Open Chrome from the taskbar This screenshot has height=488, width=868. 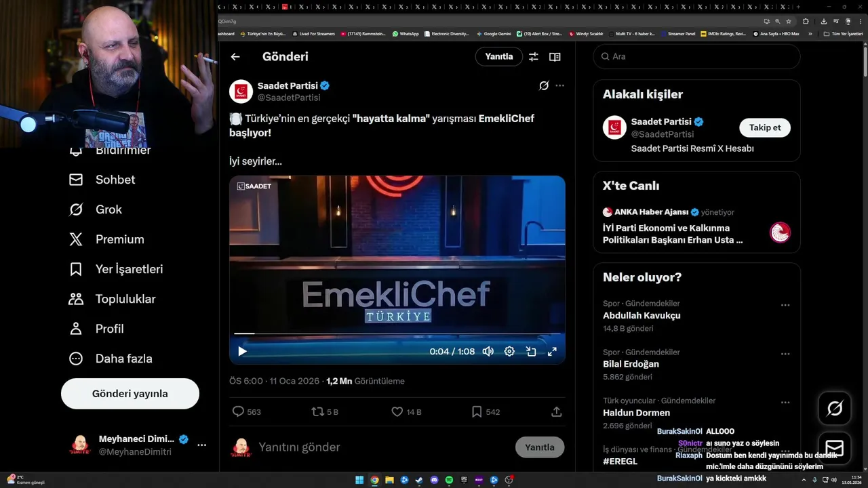coord(374,480)
